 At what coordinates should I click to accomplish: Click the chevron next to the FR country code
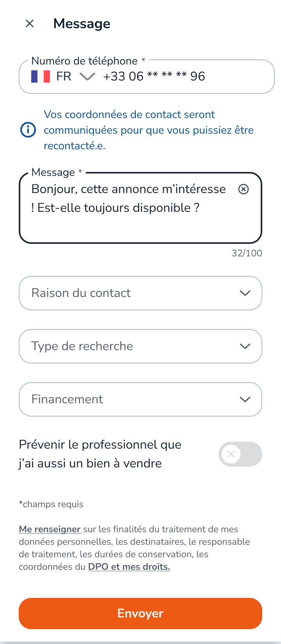87,77
